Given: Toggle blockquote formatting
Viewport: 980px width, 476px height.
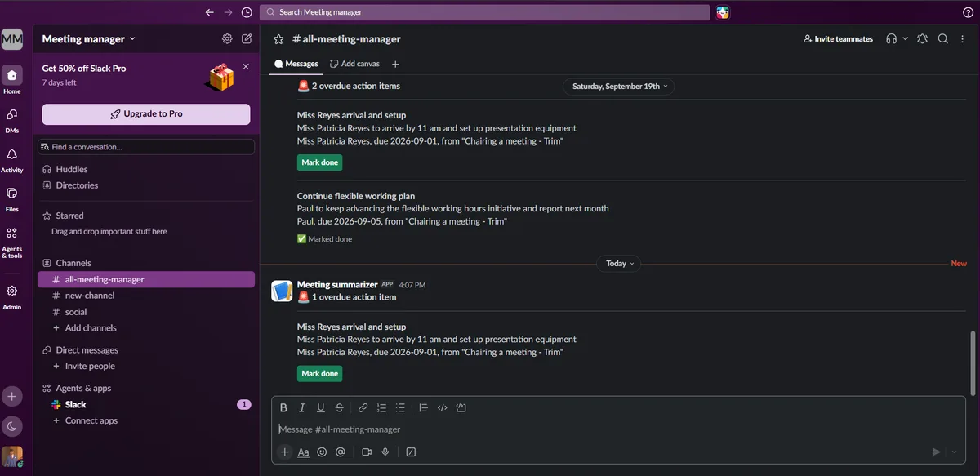Looking at the screenshot, I should pyautogui.click(x=423, y=408).
